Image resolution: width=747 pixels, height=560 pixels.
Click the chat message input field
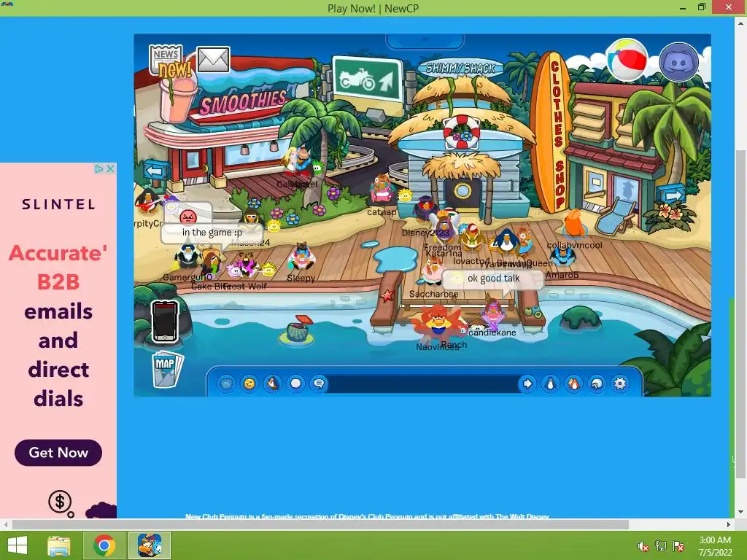(423, 384)
